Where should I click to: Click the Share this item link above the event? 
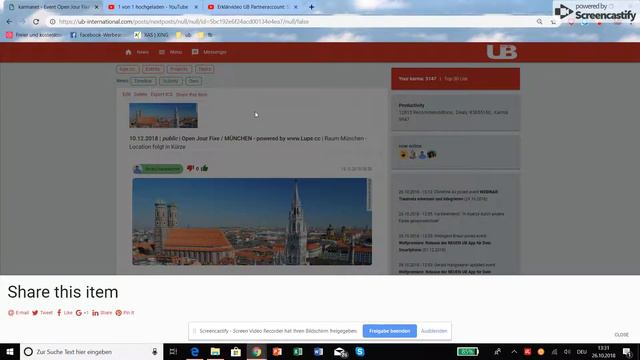pos(191,94)
